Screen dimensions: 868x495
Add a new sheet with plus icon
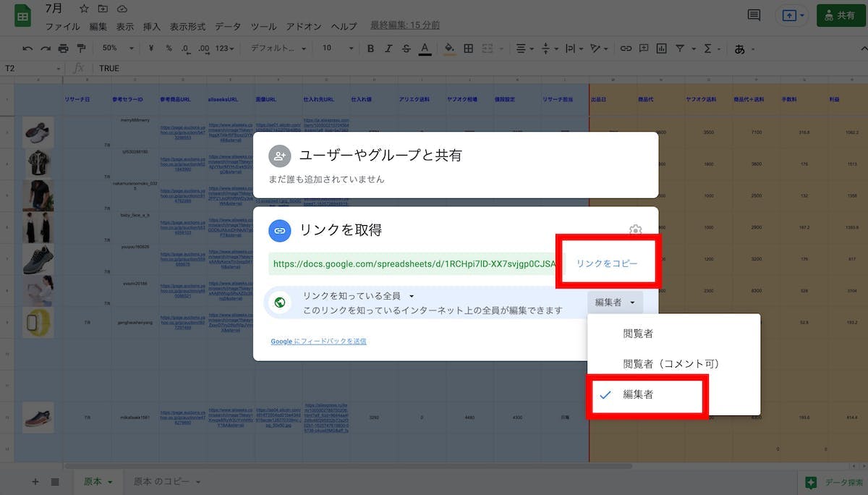pos(35,481)
